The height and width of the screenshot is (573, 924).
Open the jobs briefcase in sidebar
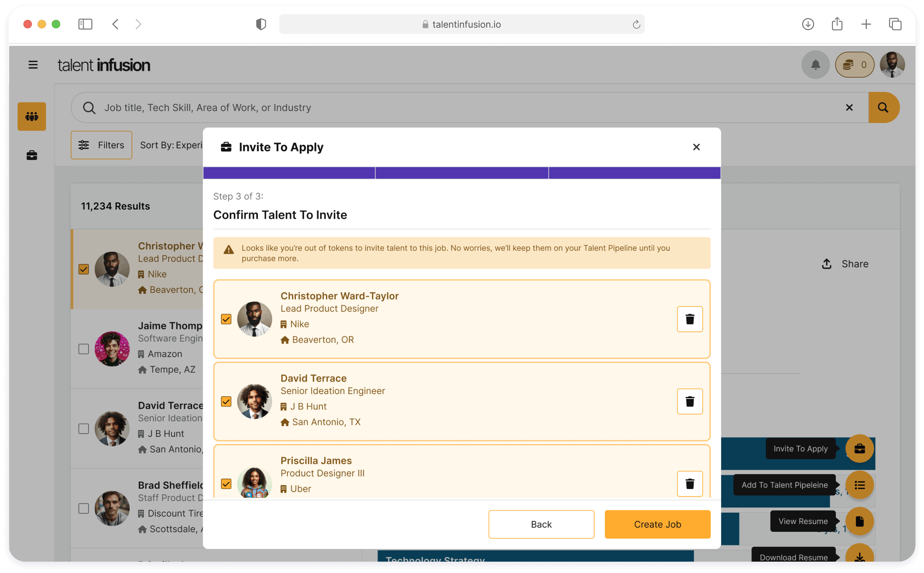pyautogui.click(x=32, y=155)
